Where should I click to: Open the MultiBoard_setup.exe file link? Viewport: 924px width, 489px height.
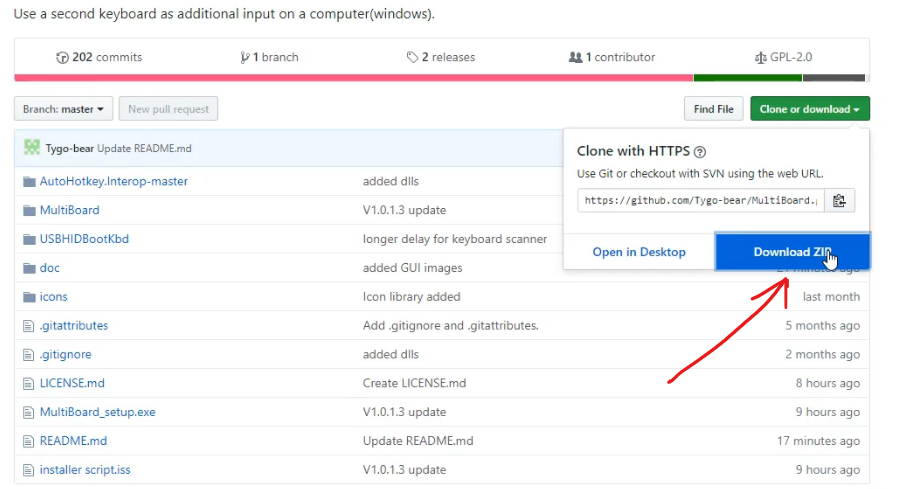click(x=98, y=412)
